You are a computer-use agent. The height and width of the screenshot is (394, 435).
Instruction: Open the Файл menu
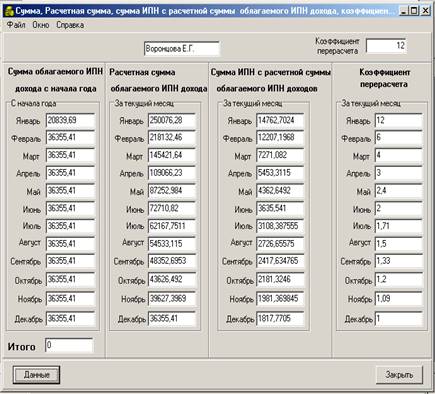pyautogui.click(x=16, y=25)
